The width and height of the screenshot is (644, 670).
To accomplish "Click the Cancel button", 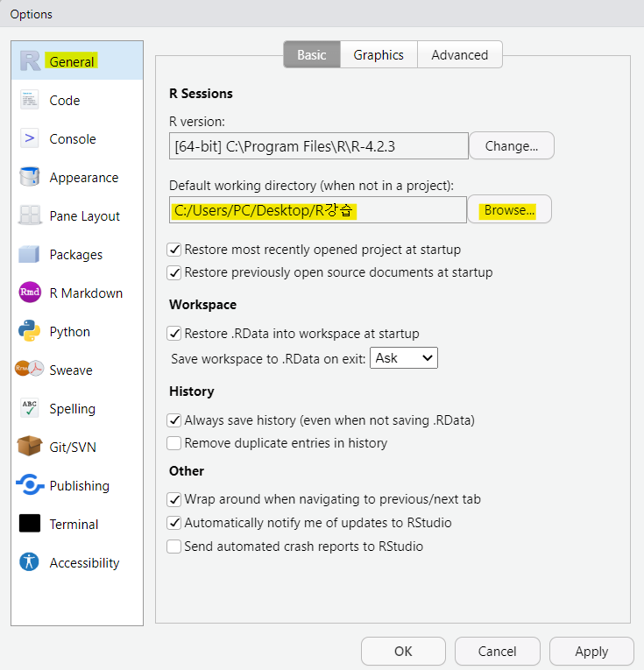I will tap(497, 652).
